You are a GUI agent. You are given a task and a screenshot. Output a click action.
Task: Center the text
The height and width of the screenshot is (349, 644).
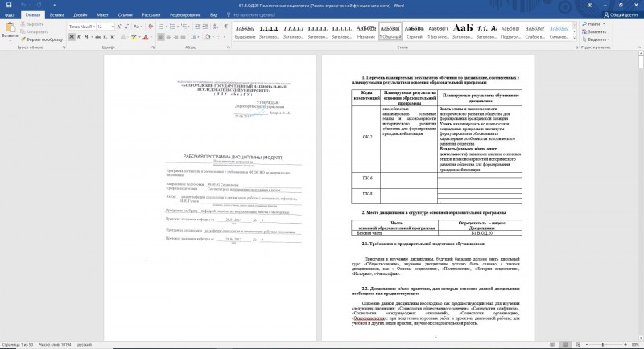[x=168, y=37]
